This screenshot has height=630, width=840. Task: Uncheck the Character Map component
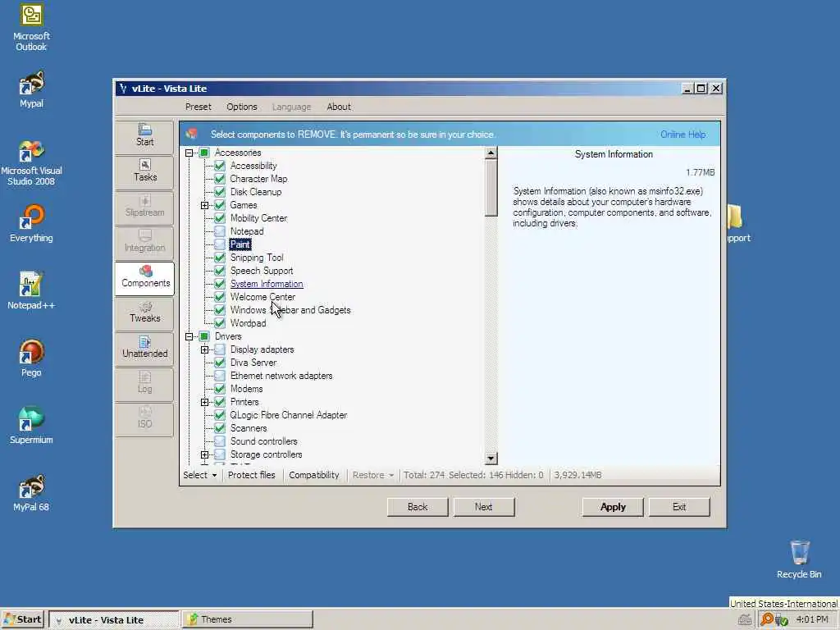click(220, 179)
